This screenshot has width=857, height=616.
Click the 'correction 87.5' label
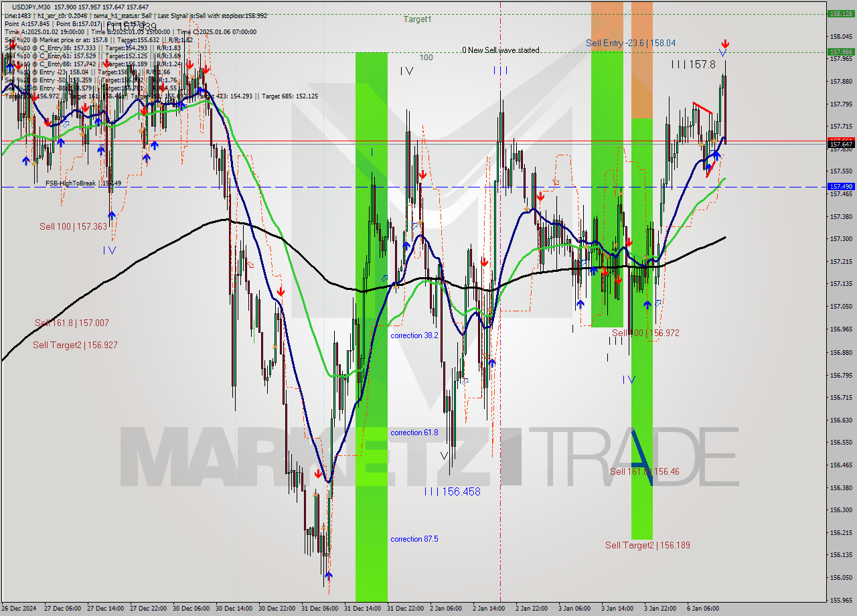point(414,539)
